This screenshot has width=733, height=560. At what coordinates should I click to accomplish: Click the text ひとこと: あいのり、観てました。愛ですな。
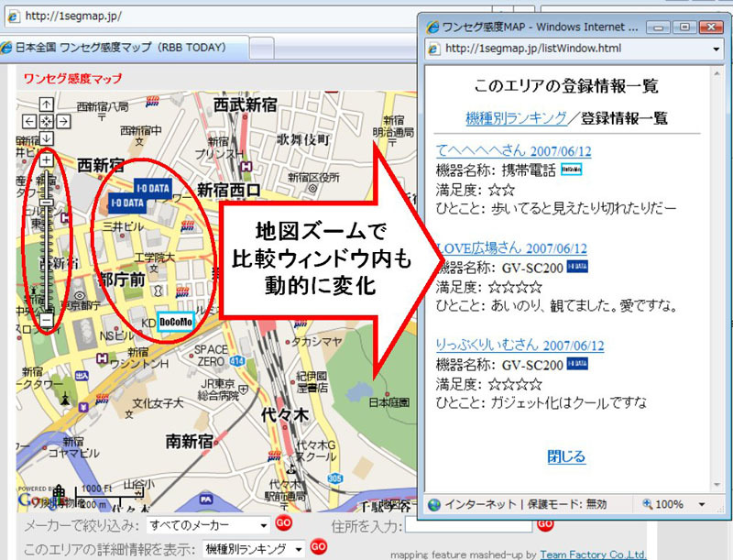556,306
